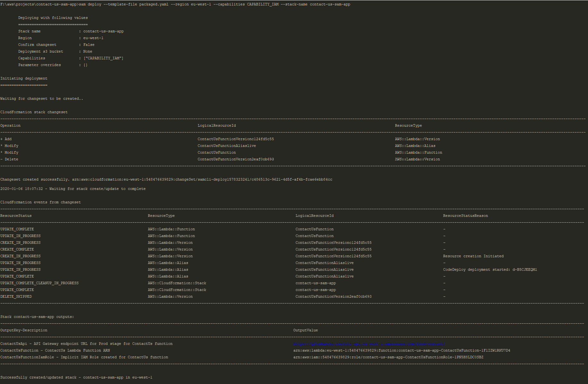Image resolution: width=588 pixels, height=384 pixels.
Task: Click 'CodeDeploy deployment started: d-B5CJEEQM1' reason
Action: (x=490, y=270)
